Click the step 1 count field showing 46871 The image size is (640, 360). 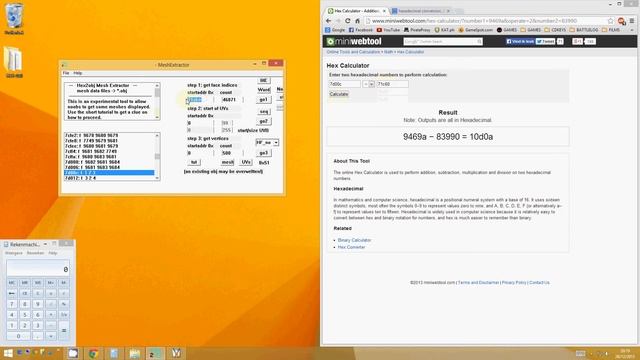(x=231, y=100)
